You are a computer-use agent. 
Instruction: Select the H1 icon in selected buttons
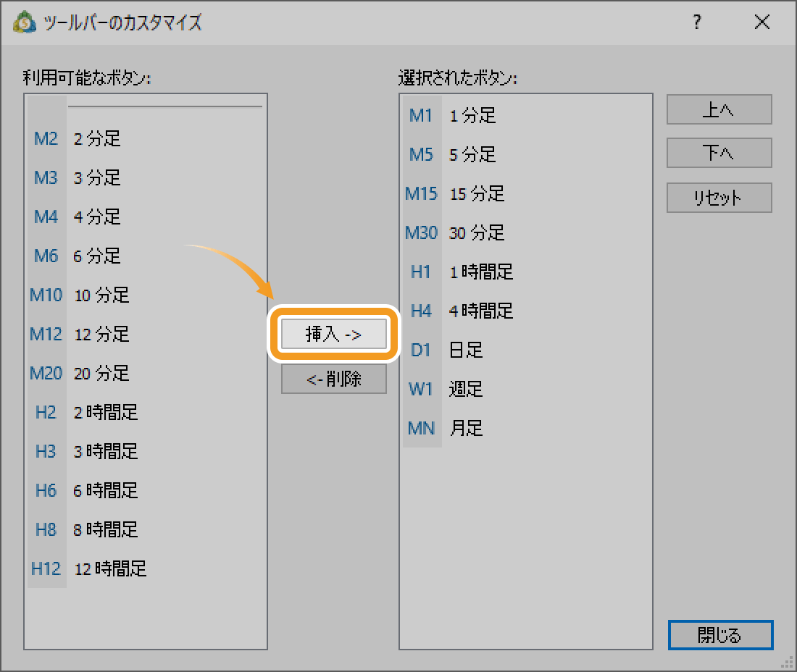tap(422, 272)
